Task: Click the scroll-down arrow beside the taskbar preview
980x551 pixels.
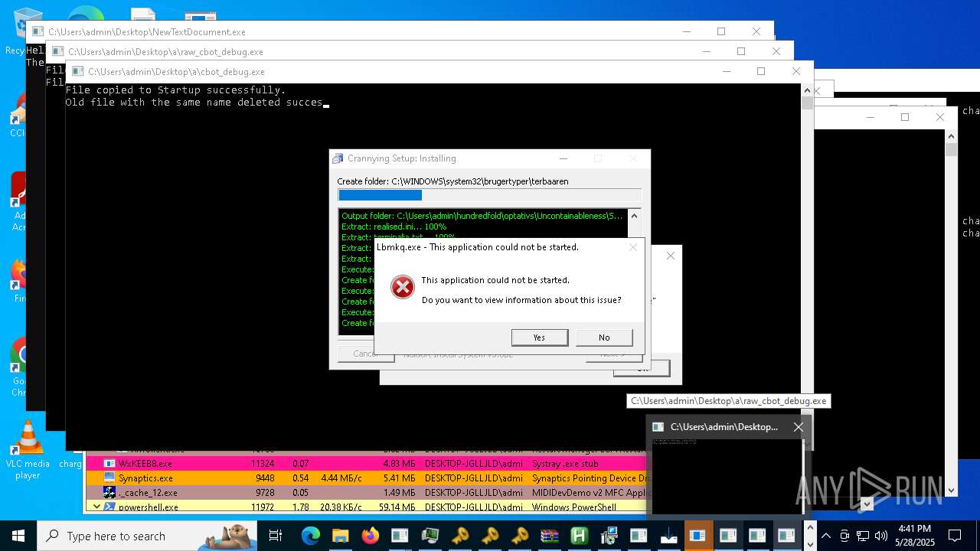Action: pyautogui.click(x=867, y=504)
